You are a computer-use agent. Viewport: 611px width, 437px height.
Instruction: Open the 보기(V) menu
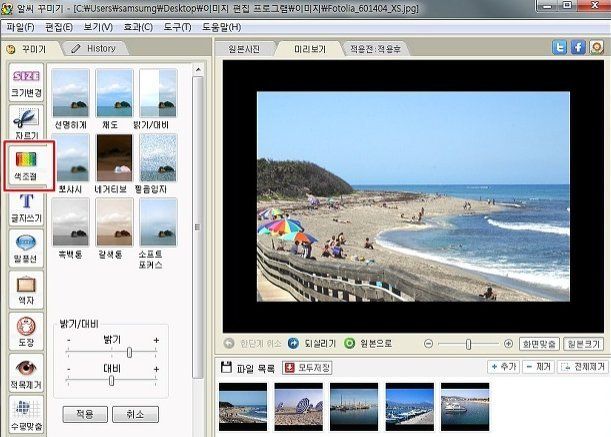tap(98, 27)
